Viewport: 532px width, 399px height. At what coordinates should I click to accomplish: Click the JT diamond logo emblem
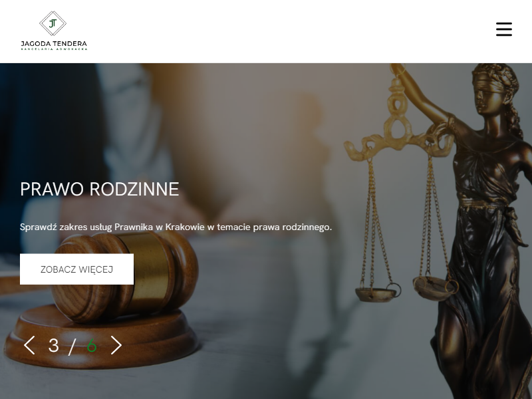(x=53, y=23)
